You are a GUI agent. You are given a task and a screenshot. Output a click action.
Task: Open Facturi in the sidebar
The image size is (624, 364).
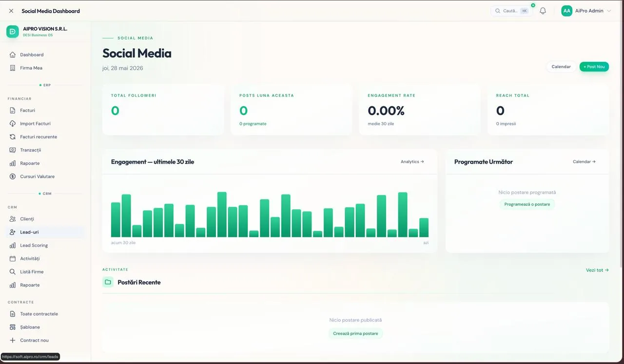[45, 110]
